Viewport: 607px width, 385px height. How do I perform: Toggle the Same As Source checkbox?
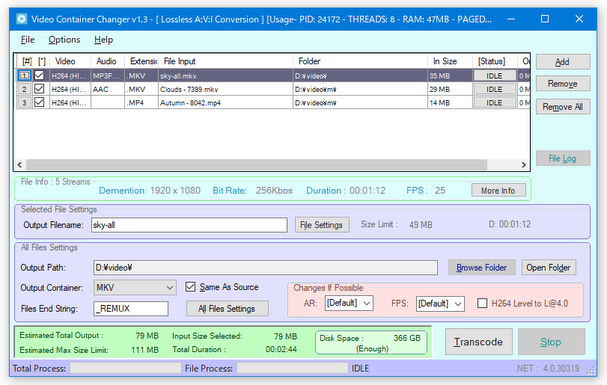[190, 287]
